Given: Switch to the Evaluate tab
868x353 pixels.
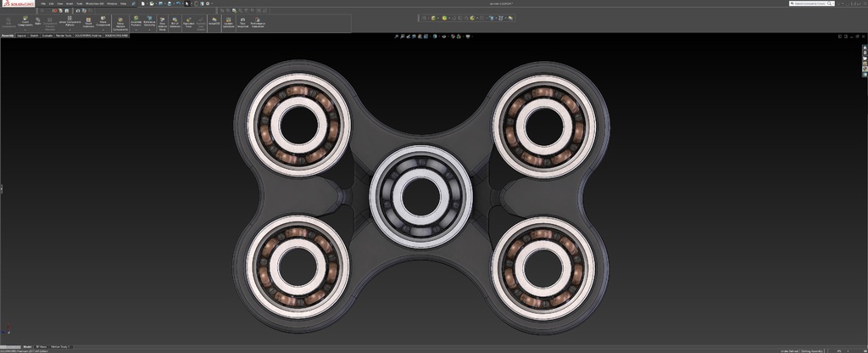Looking at the screenshot, I should pos(47,36).
